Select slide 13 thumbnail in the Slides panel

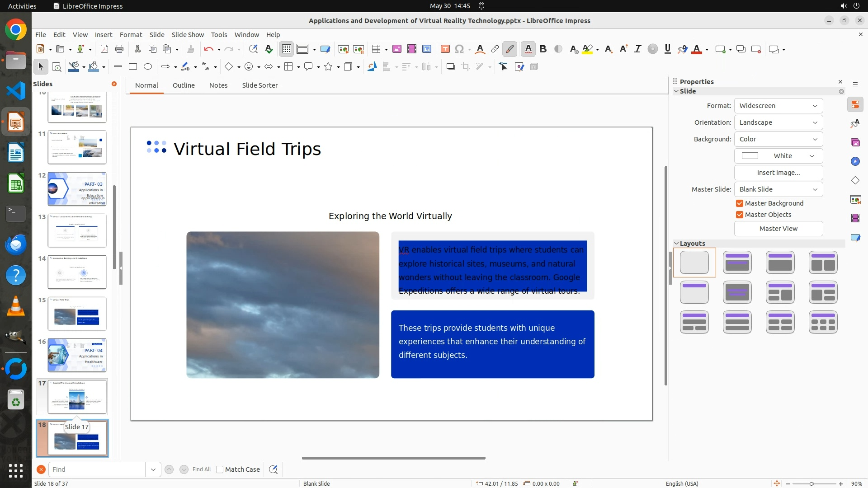[x=77, y=230]
